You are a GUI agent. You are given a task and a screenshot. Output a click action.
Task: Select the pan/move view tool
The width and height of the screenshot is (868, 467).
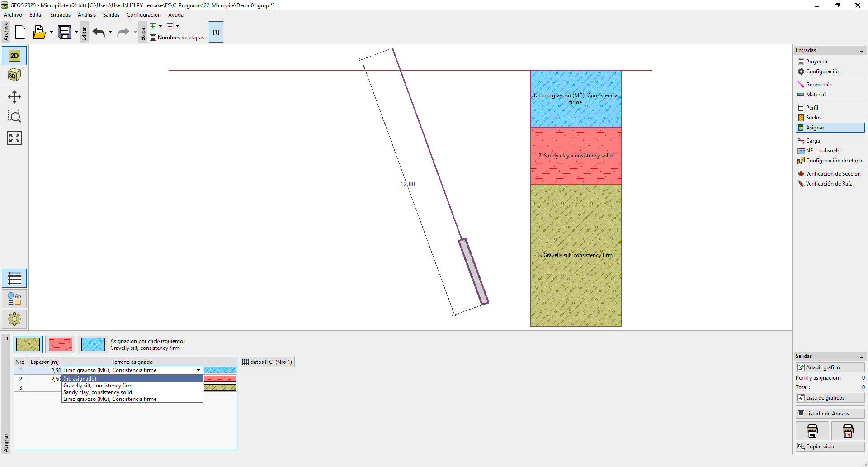14,96
